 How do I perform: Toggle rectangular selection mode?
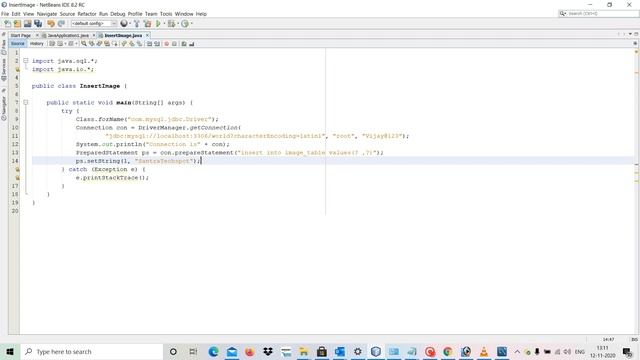(x=115, y=44)
